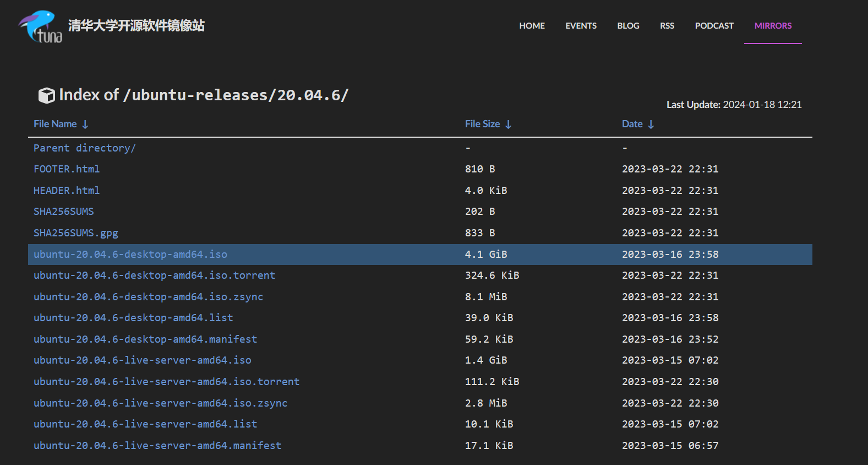The height and width of the screenshot is (465, 868).
Task: Open the PODCAST menu item
Action: point(714,26)
